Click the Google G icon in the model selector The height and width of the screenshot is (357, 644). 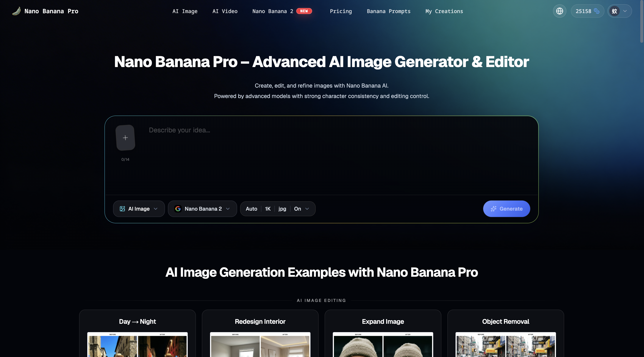point(178,209)
